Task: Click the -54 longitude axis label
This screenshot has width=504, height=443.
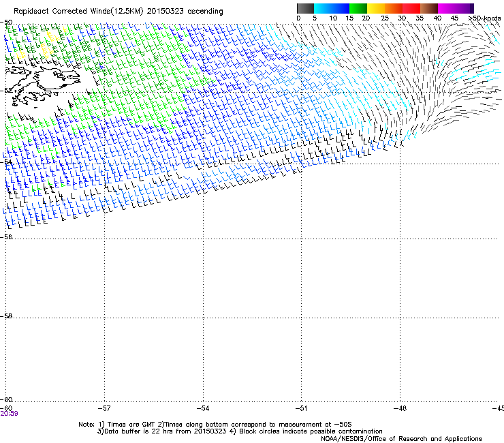Action: coord(202,408)
